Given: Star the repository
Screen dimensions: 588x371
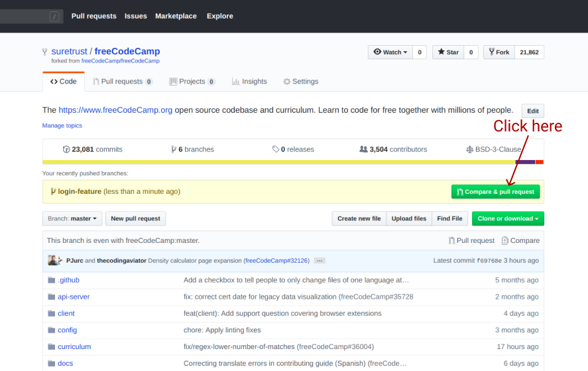Looking at the screenshot, I should tap(448, 52).
